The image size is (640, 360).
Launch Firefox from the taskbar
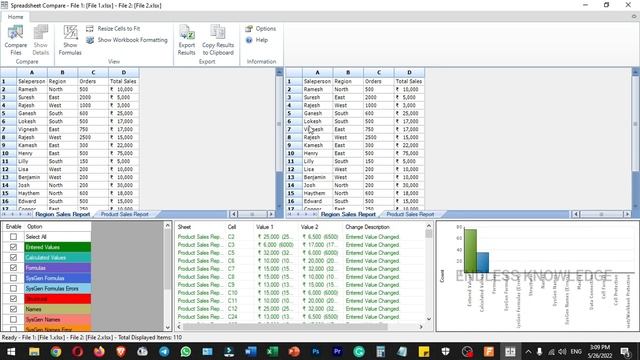(99, 351)
